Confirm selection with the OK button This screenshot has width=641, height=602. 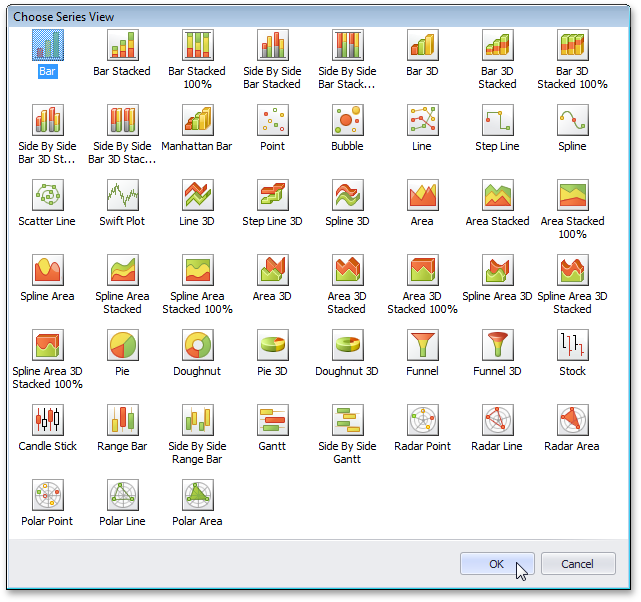click(x=497, y=564)
